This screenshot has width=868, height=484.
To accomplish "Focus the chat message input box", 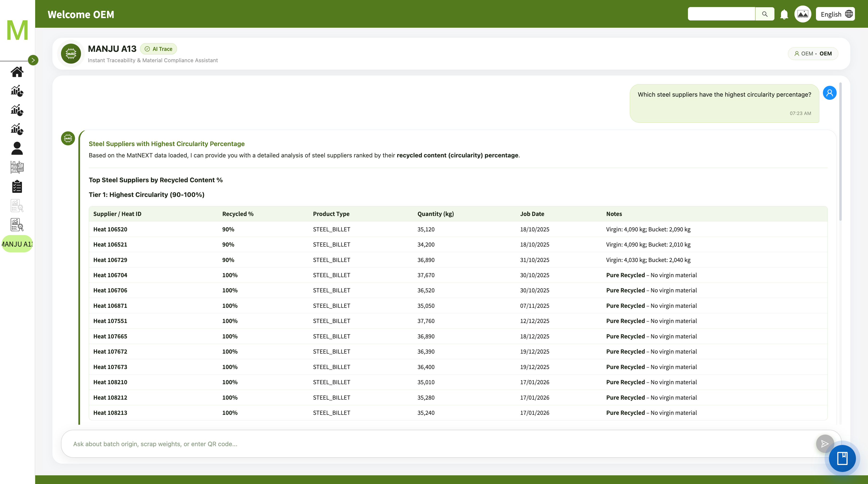I will pos(438,444).
